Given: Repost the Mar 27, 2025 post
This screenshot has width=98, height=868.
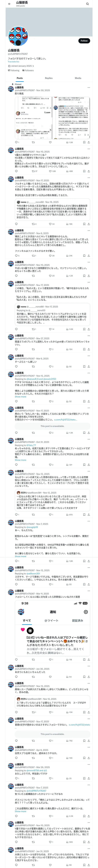Looking at the screenshot, I should click(x=33, y=349).
